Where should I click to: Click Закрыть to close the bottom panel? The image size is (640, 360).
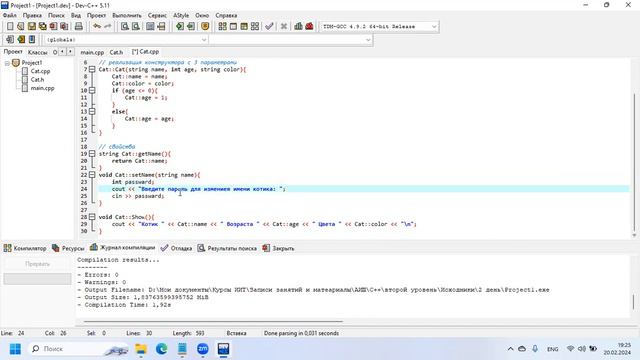point(278,248)
